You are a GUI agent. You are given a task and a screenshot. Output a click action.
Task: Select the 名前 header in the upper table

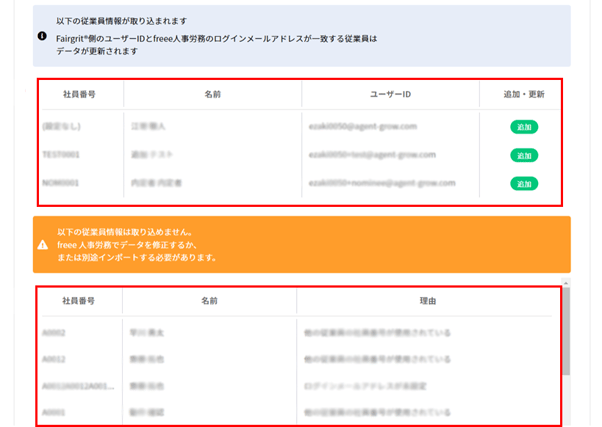pyautogui.click(x=211, y=95)
